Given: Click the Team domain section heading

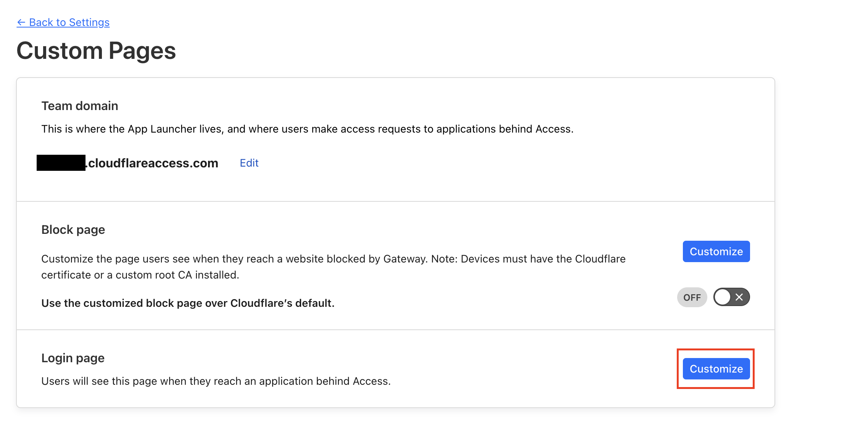Looking at the screenshot, I should (79, 106).
